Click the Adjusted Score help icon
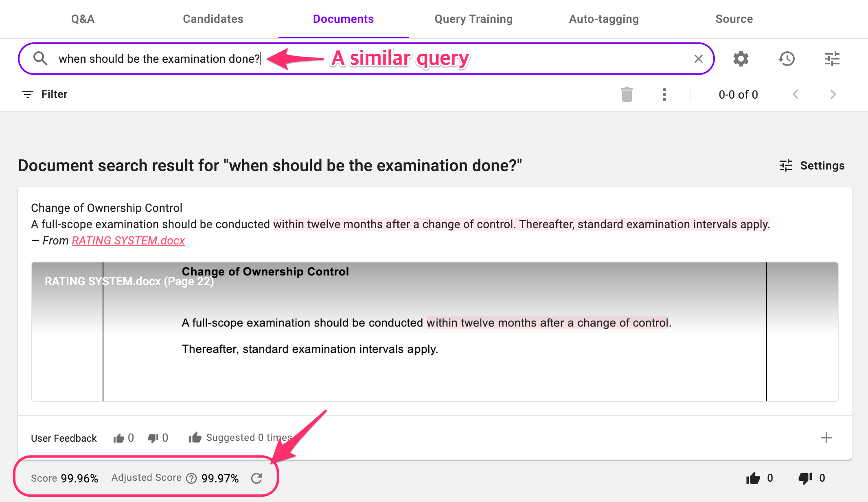 click(191, 478)
